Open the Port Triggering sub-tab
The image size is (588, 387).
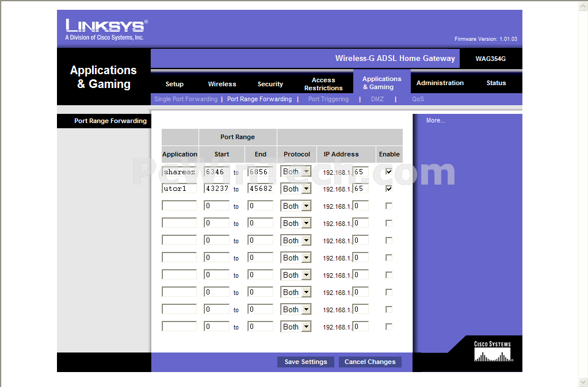point(328,99)
